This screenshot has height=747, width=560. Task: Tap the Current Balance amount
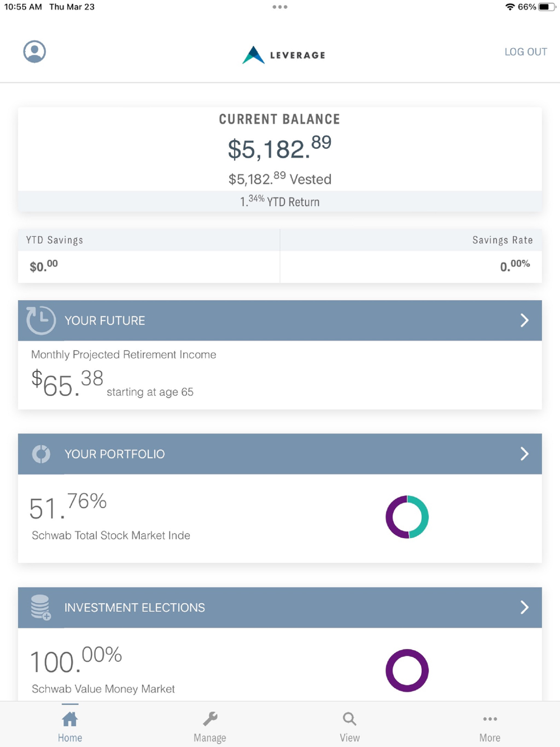click(279, 148)
